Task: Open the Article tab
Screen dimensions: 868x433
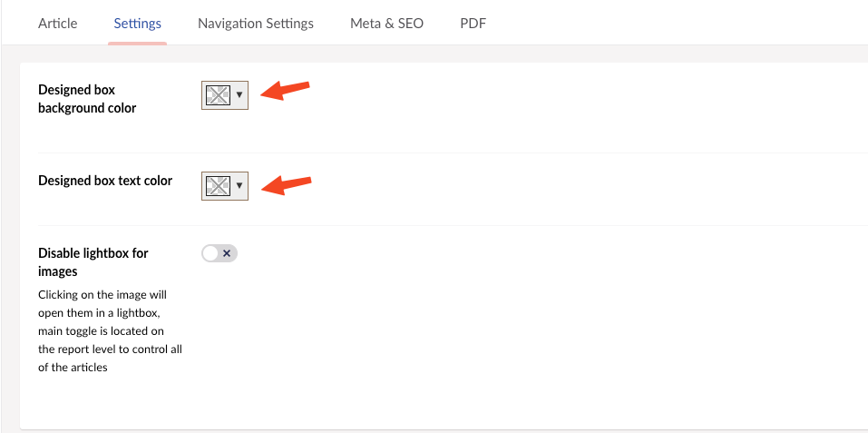Action: click(58, 24)
